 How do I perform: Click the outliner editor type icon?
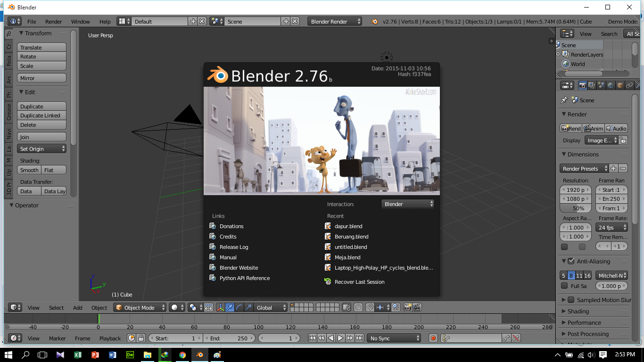point(567,33)
